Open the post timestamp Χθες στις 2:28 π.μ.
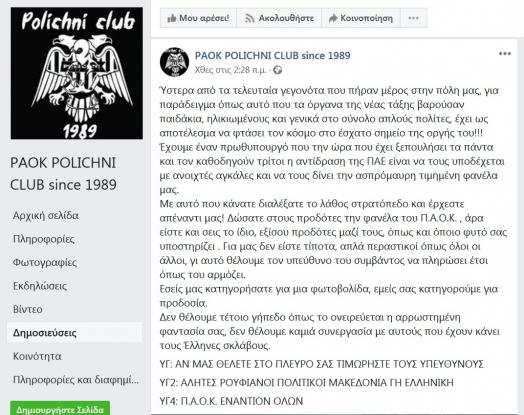Image resolution: width=524 pixels, height=415 pixels. 231,70
